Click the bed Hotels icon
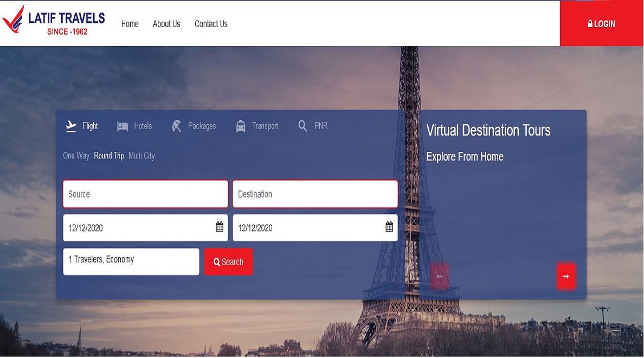Screen dimensions: 644x358 click(x=123, y=126)
